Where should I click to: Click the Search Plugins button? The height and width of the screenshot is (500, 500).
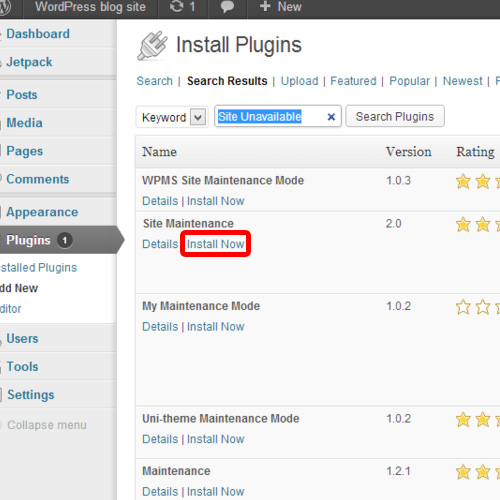tap(395, 116)
